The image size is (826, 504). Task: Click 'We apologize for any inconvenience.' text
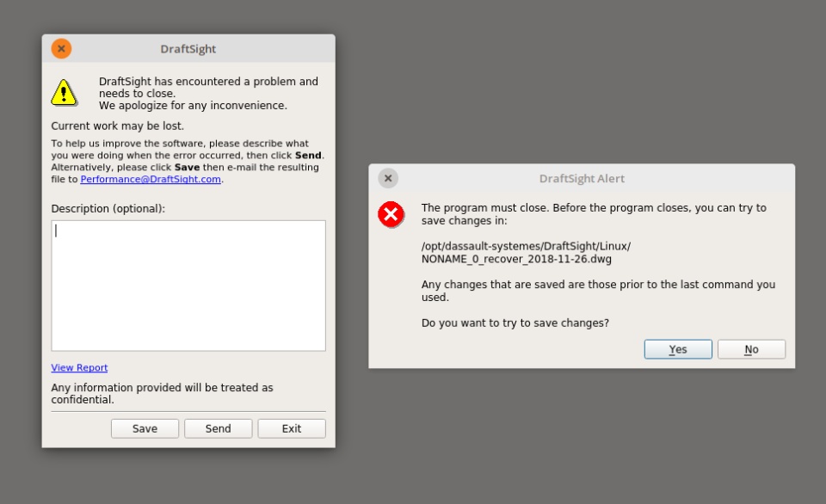193,105
